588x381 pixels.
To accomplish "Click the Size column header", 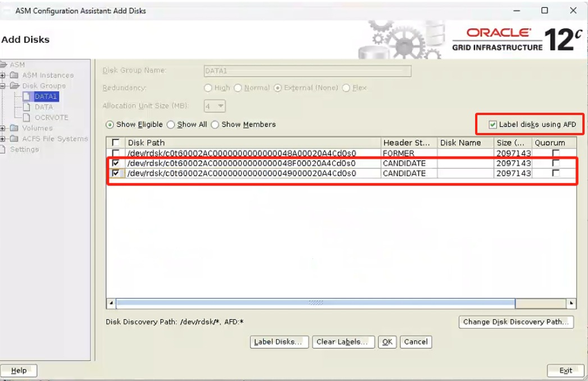I will tap(513, 143).
